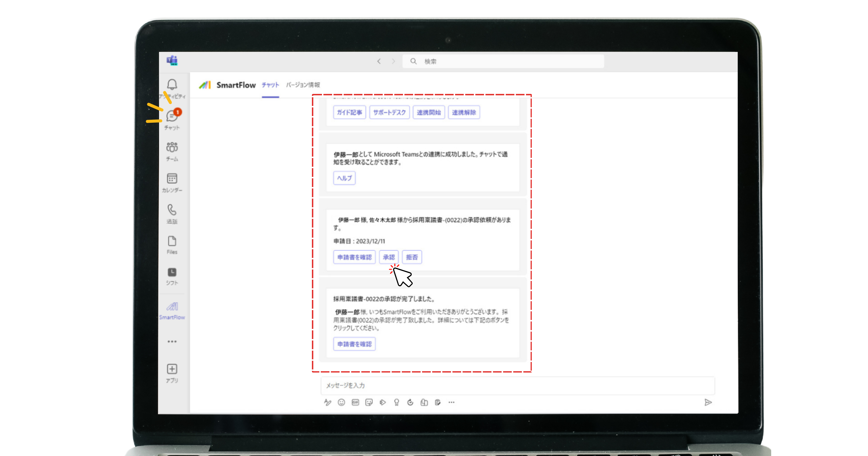Open the Activity bell icon in sidebar
The height and width of the screenshot is (456, 868).
pyautogui.click(x=172, y=85)
